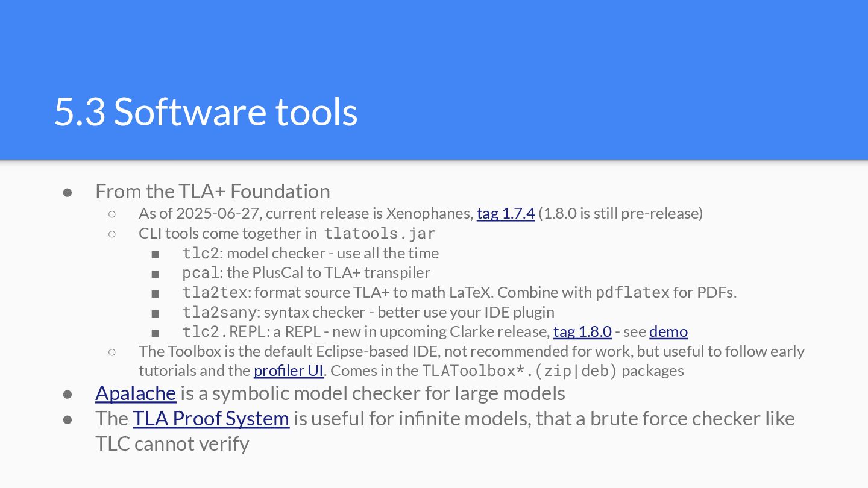868x488 pixels.
Task: Click the slide title "5.3 Software tools"
Action: (x=206, y=111)
